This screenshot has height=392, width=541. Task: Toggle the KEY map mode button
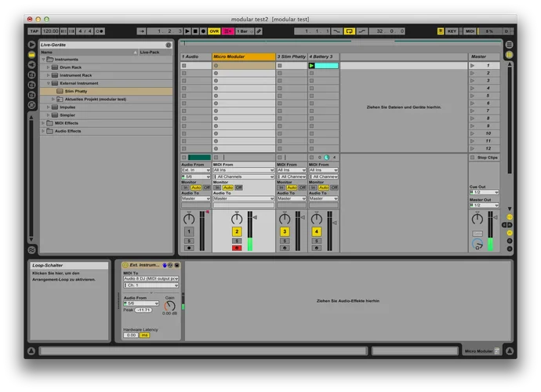coord(452,31)
